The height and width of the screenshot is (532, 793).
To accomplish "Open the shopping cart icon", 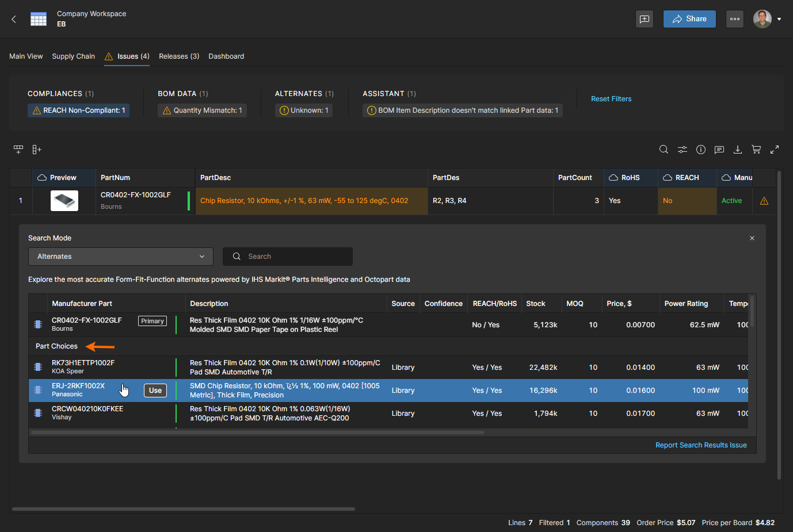I will pyautogui.click(x=756, y=150).
